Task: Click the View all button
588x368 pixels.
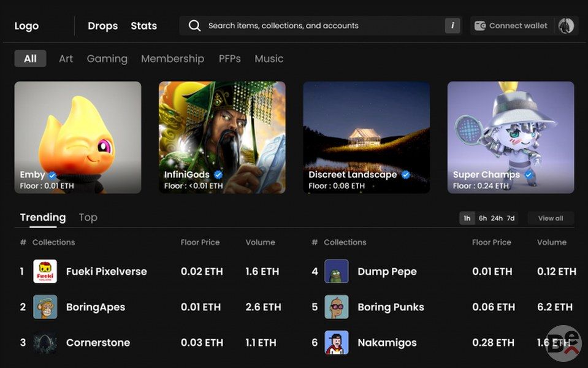Action: tap(550, 218)
